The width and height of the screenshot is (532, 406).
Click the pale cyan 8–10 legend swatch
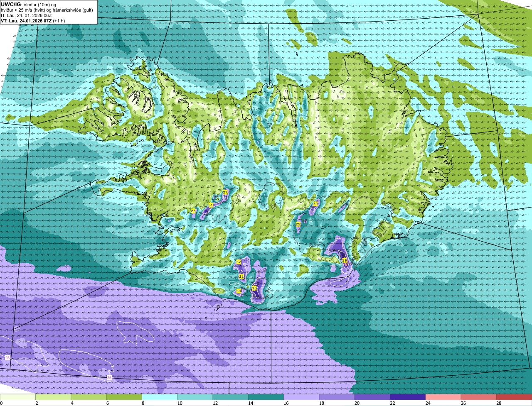point(160,397)
